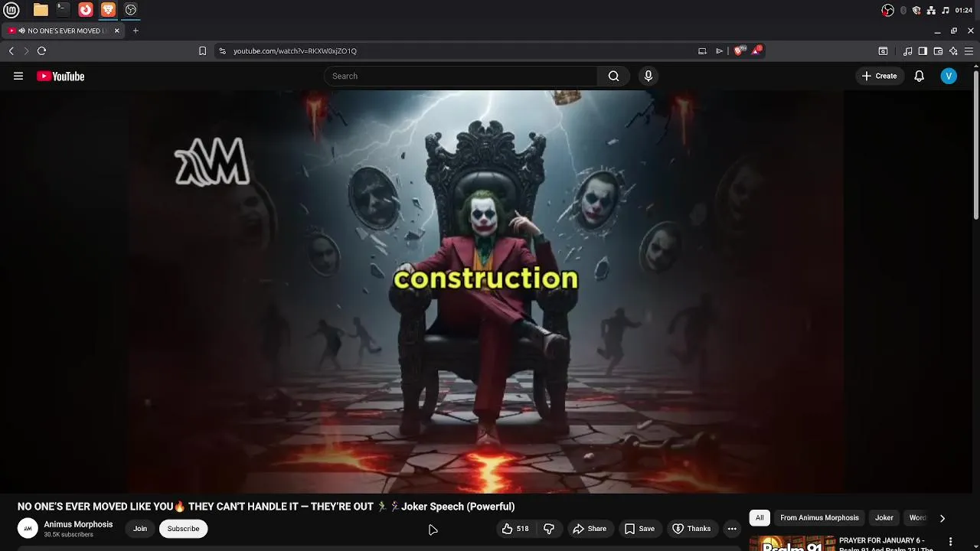Open Brave Rewards triangle icon
The width and height of the screenshot is (980, 551).
point(756,51)
